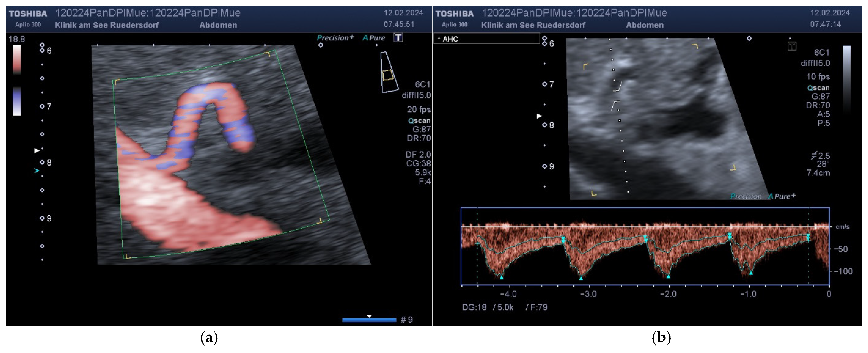Click the Qscan indicator in right panel

tap(818, 88)
